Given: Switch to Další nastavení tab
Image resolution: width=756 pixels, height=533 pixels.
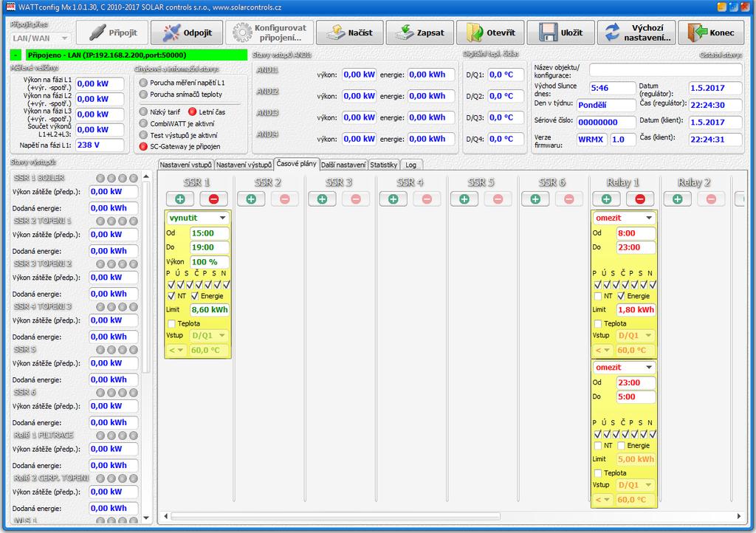Looking at the screenshot, I should [x=343, y=165].
